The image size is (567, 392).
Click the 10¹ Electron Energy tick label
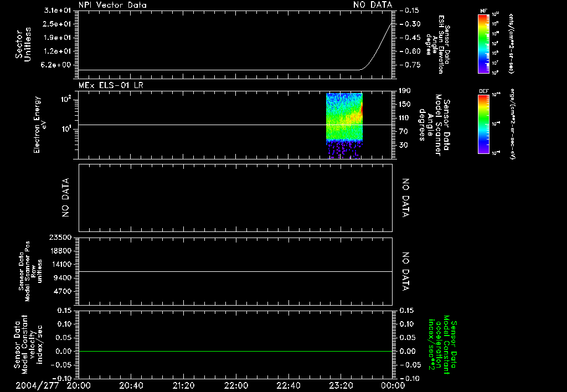66,129
